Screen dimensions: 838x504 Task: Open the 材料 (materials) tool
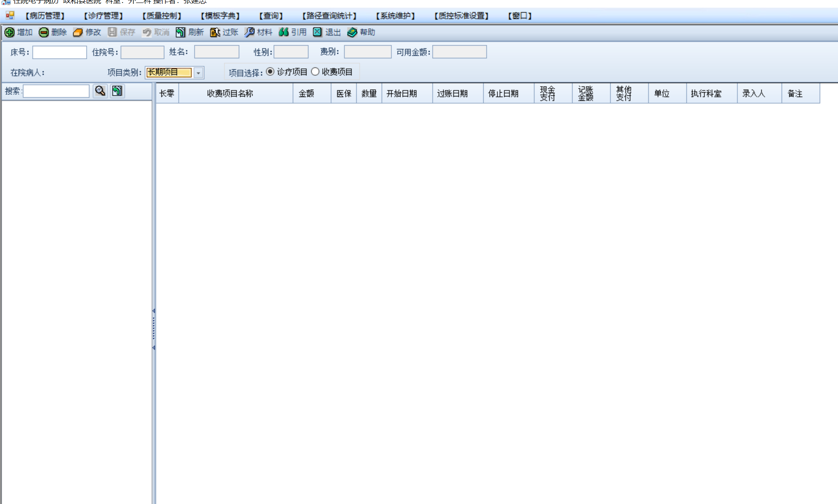249,32
